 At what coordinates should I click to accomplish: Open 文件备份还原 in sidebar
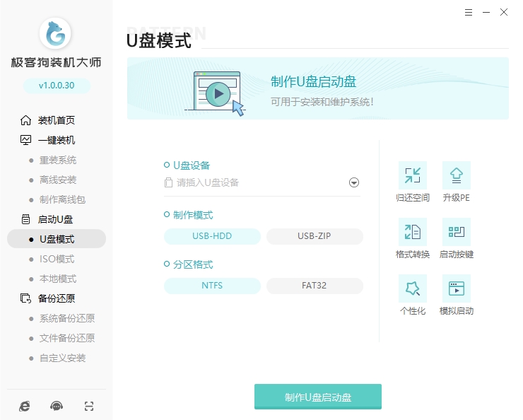pyautogui.click(x=67, y=338)
